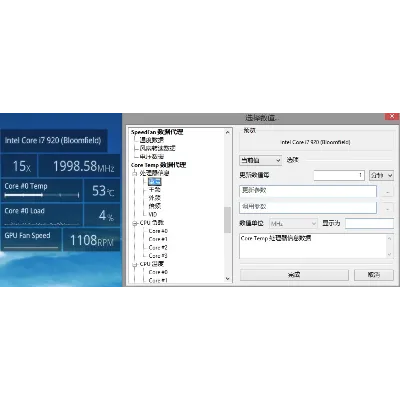Select the VID tree item

click(152, 214)
